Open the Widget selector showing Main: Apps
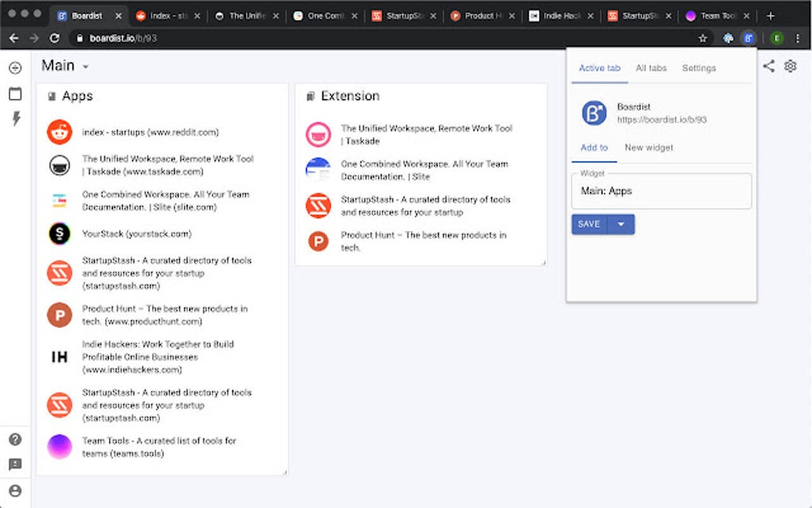 click(x=662, y=191)
